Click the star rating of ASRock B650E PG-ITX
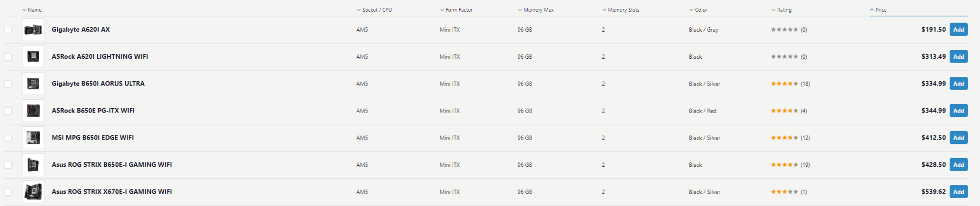This screenshot has height=206, width=980. coord(784,111)
